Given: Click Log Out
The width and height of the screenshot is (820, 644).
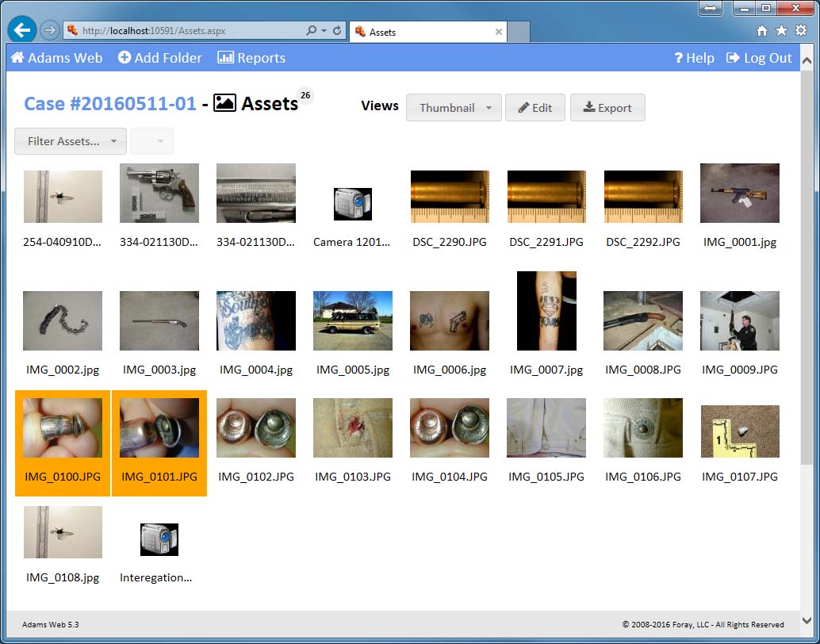Looking at the screenshot, I should tap(759, 58).
